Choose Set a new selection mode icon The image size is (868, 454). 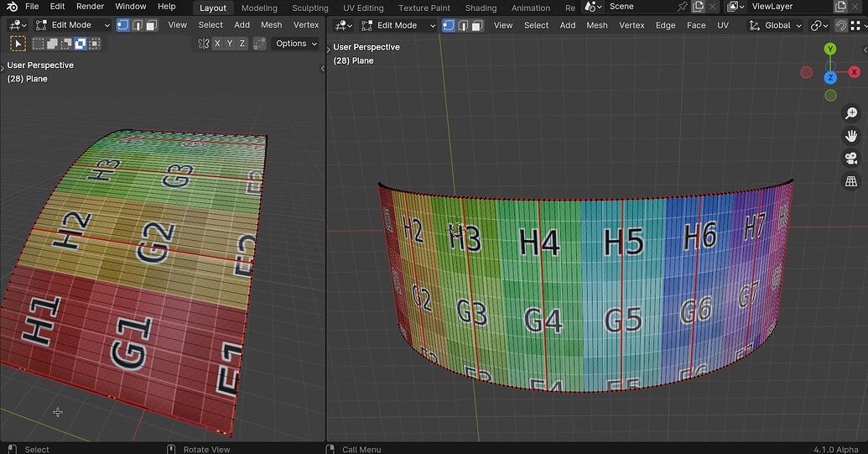pyautogui.click(x=39, y=44)
